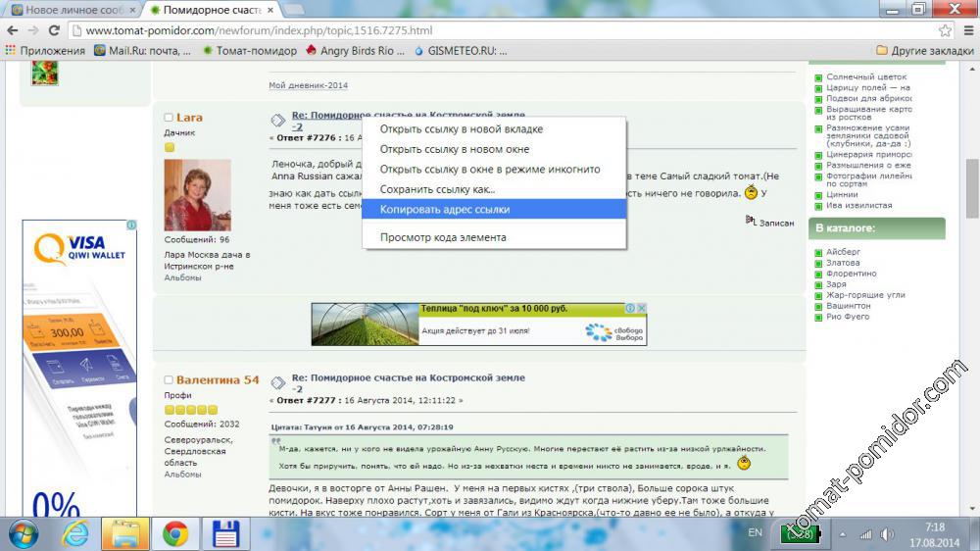Expand the Другие закладки bookmarks folder
The height and width of the screenshot is (551, 980).
tap(924, 50)
